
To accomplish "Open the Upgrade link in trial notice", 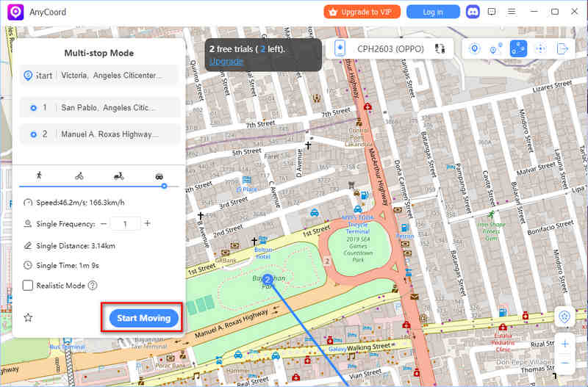I will pyautogui.click(x=225, y=61).
